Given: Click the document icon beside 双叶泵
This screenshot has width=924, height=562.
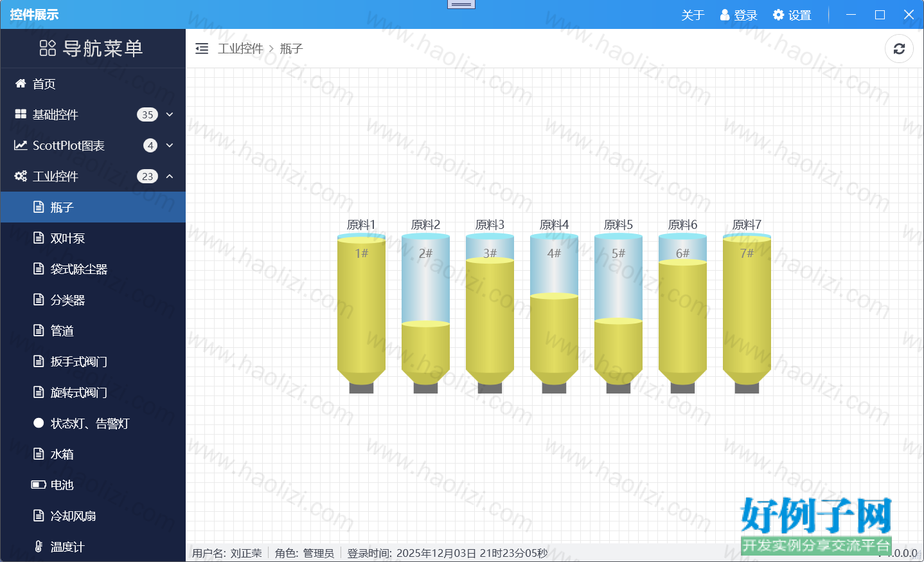Looking at the screenshot, I should [x=39, y=238].
